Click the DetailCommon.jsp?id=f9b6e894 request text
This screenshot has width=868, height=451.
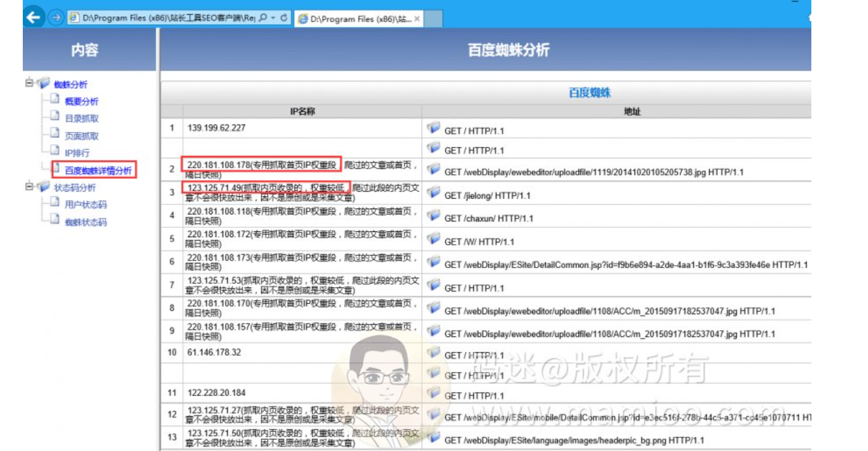point(626,265)
